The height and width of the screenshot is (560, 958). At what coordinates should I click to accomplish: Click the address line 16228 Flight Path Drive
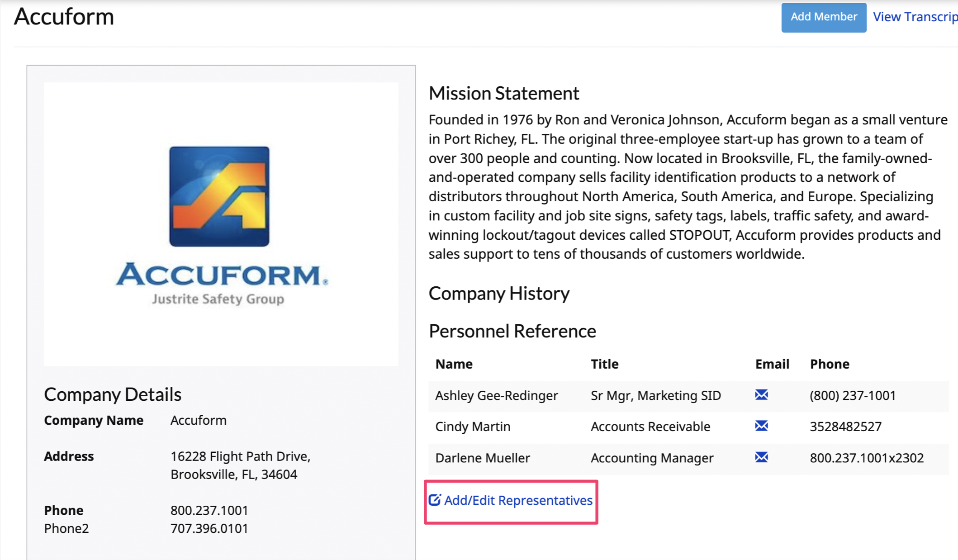click(x=240, y=456)
